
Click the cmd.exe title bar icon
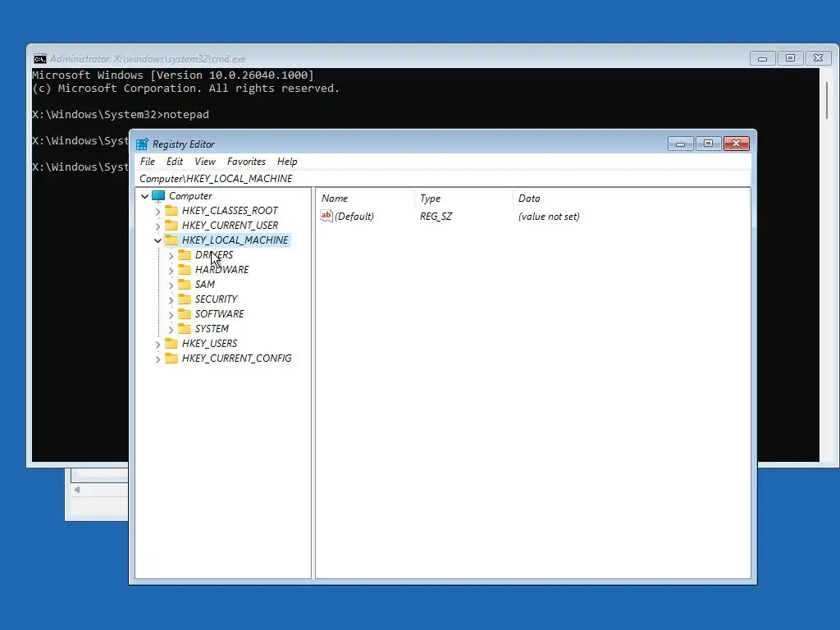click(x=39, y=58)
